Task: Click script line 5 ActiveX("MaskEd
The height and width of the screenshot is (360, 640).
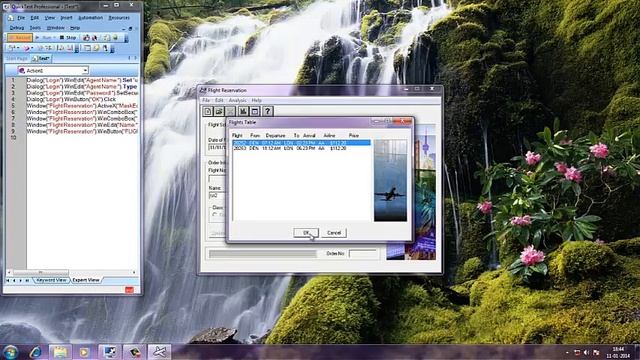Action: (x=82, y=106)
